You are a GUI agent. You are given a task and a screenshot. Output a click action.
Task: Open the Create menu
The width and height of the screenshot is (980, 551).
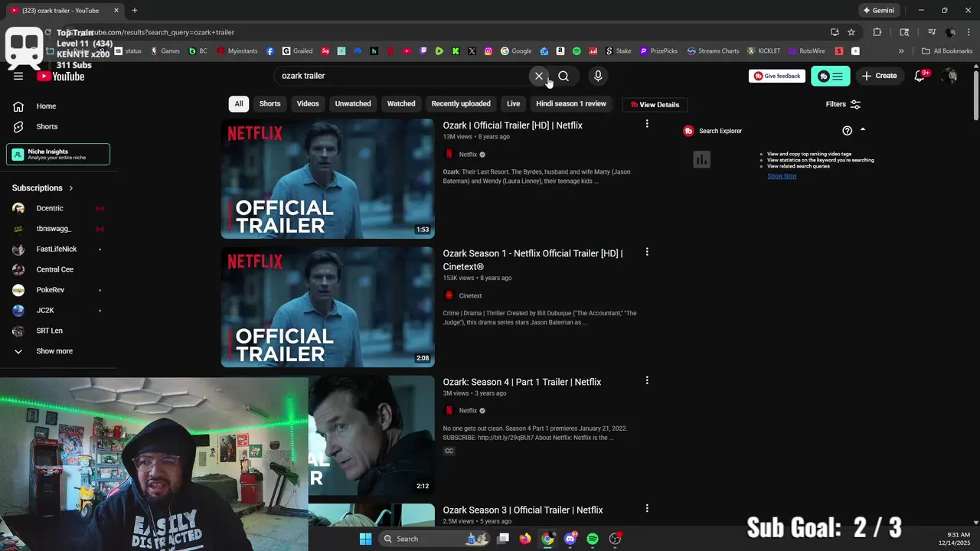(879, 76)
